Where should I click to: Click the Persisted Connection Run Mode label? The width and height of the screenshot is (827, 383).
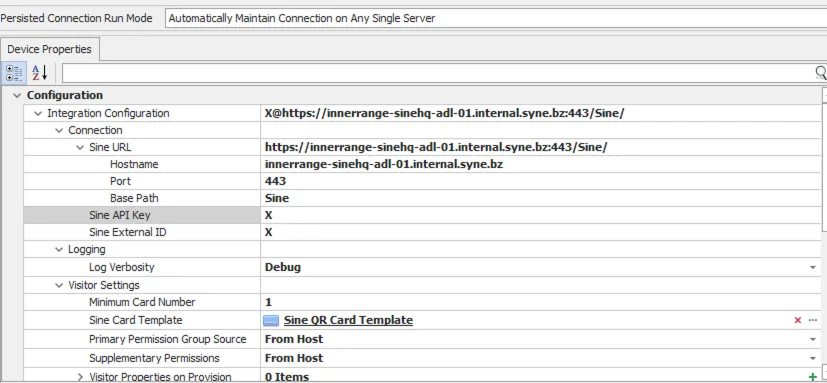click(x=76, y=18)
